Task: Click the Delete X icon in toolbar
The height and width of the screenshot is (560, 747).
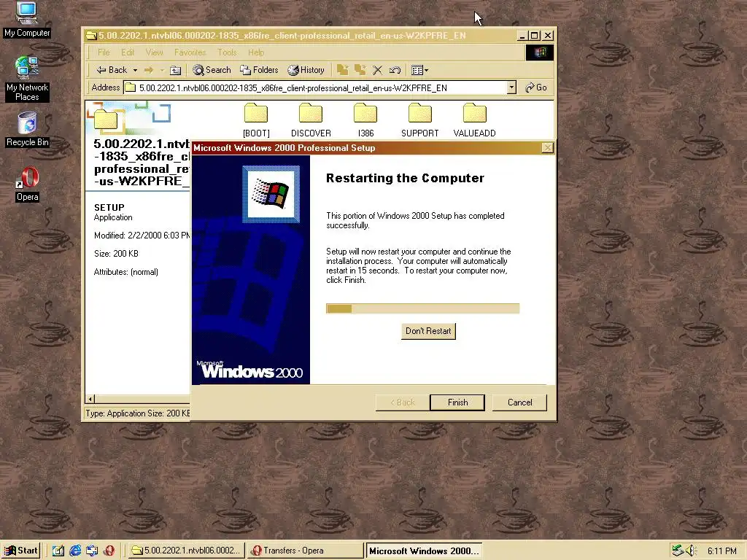Action: 377,70
